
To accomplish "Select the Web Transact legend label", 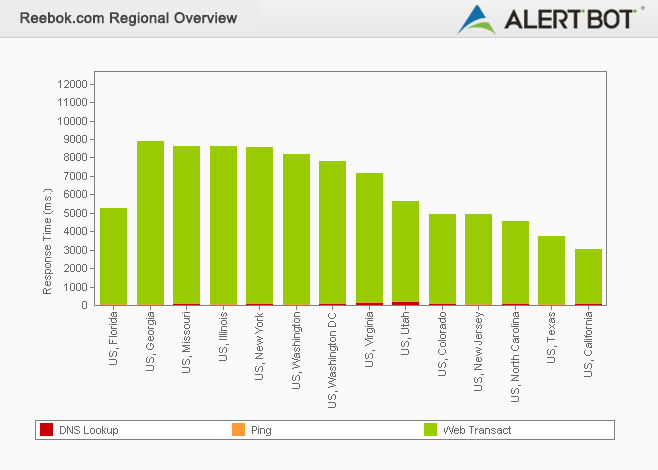I will [x=477, y=430].
